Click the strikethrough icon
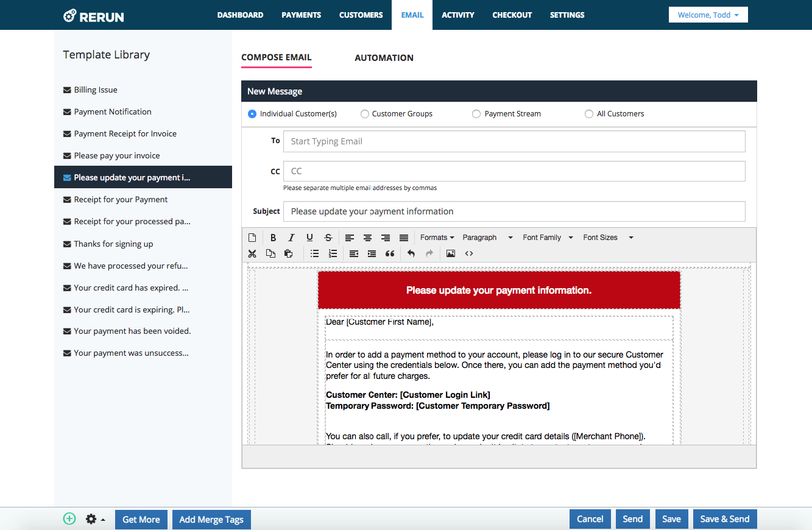Viewport: 812px width, 530px height. 328,238
